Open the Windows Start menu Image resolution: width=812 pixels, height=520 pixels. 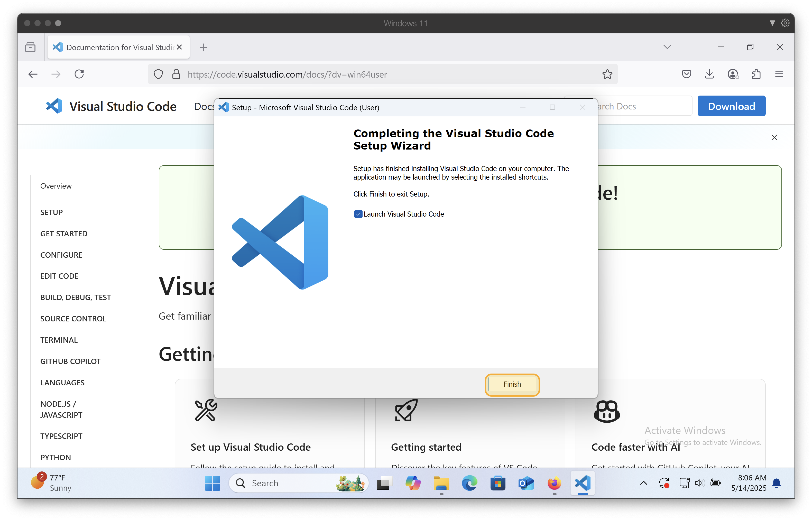click(x=212, y=483)
